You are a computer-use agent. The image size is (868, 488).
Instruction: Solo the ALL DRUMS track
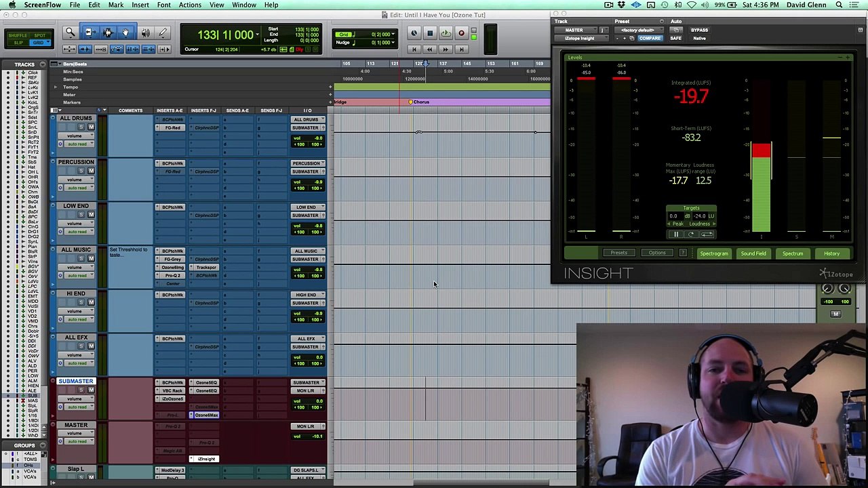(x=81, y=127)
